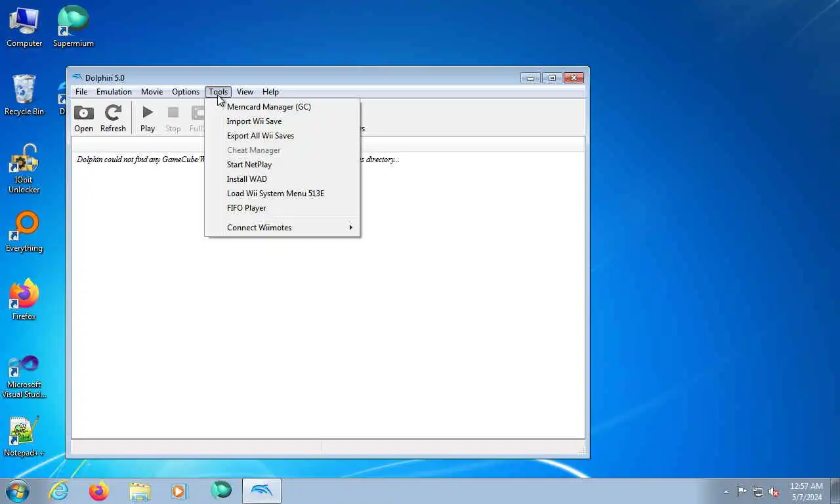The width and height of the screenshot is (840, 504).
Task: Open Supermium from the taskbar
Action: 221,491
